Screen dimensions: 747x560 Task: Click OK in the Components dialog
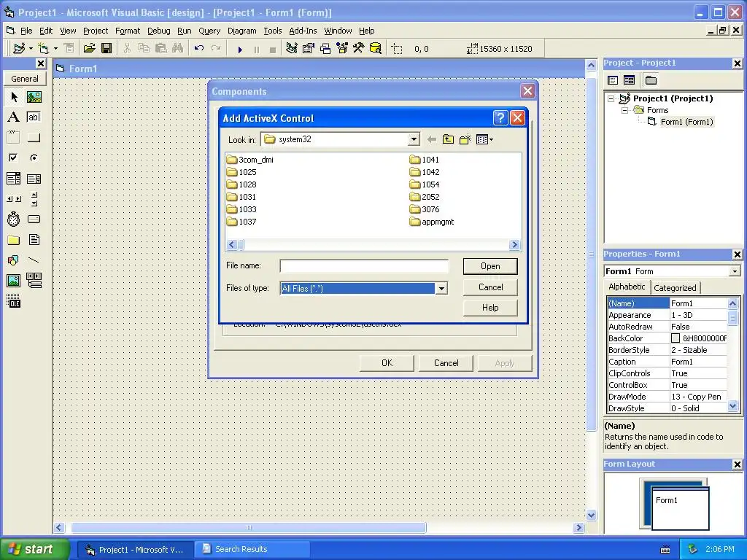click(x=387, y=363)
